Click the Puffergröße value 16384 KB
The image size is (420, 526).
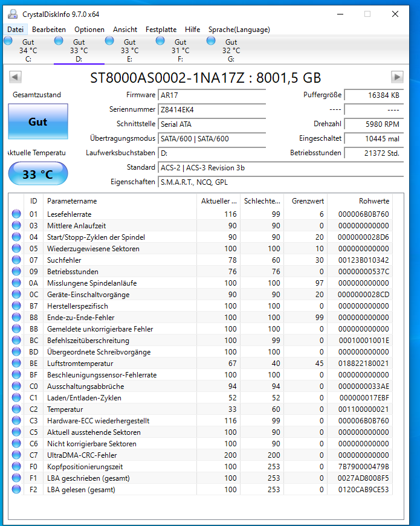pos(374,95)
